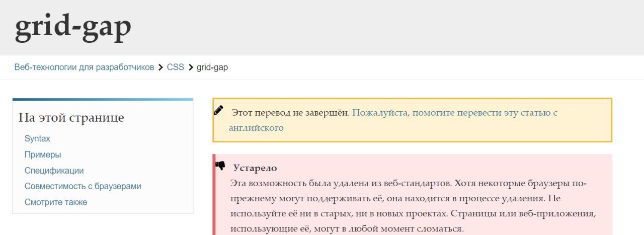Jump to the Смотрите также section
Screen dimensions: 644x235
[x=56, y=202]
